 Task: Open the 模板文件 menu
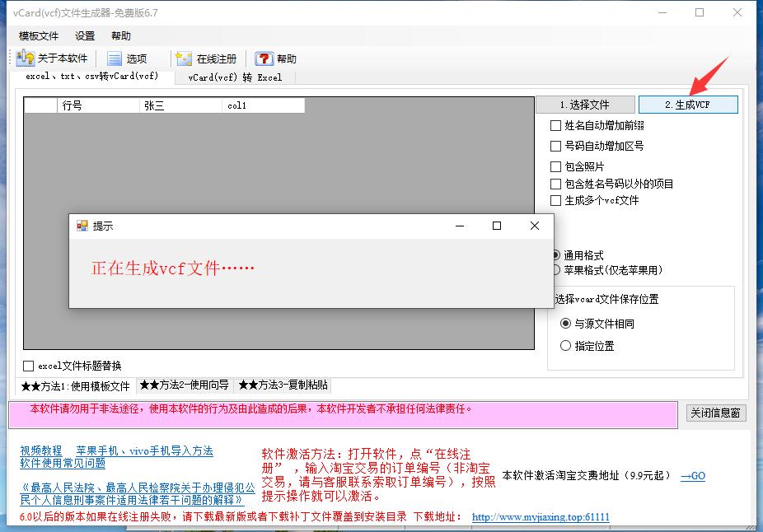pos(39,36)
